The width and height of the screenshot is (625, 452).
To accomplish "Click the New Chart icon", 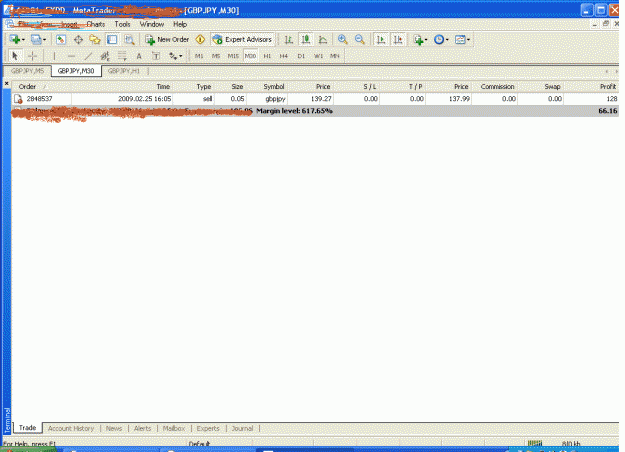I will [x=15, y=39].
